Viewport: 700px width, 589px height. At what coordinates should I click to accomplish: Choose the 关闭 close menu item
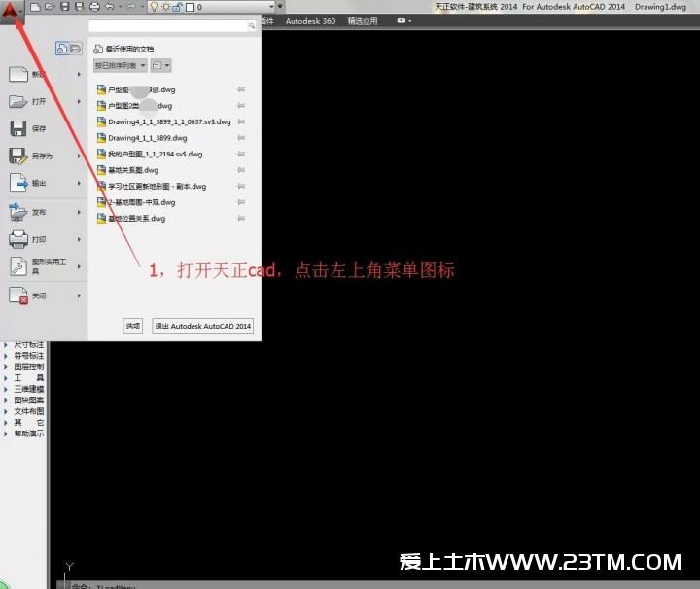45,295
